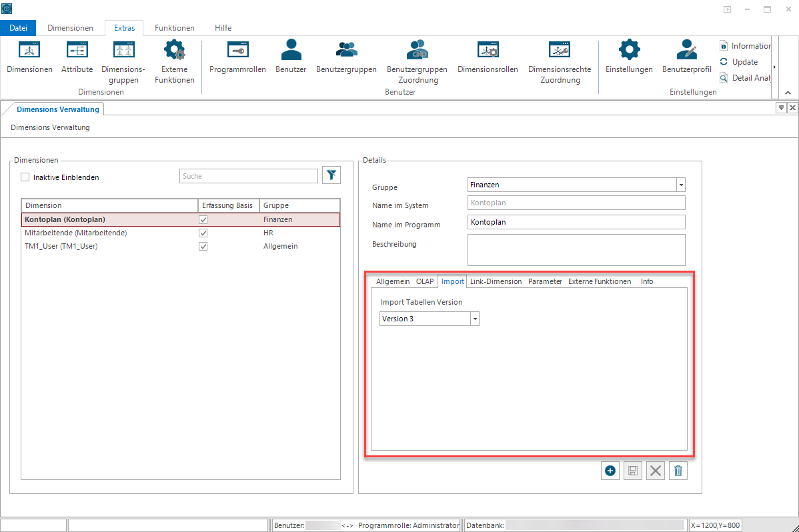Image resolution: width=799 pixels, height=532 pixels.
Task: Click the Update ribbon entry
Action: click(x=739, y=61)
